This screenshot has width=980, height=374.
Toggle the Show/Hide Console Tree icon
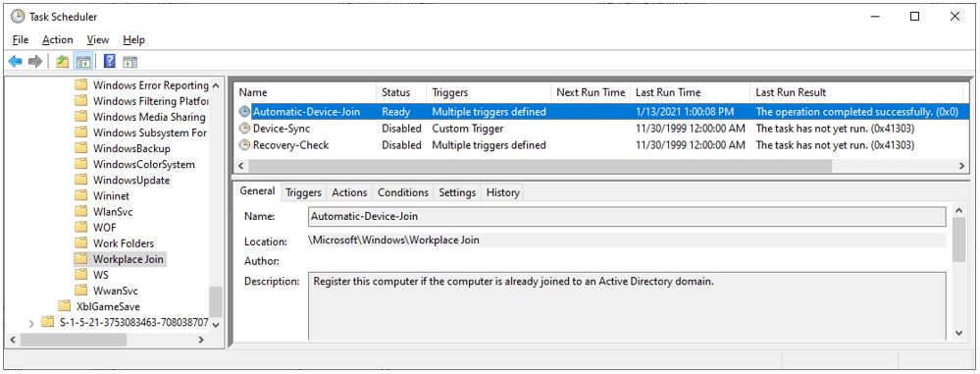(83, 61)
